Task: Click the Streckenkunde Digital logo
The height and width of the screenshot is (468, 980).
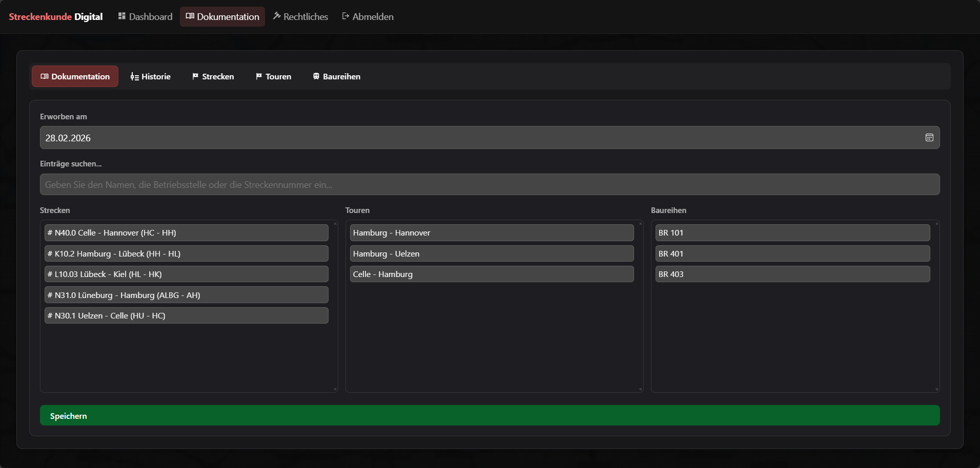Action: [x=55, y=16]
